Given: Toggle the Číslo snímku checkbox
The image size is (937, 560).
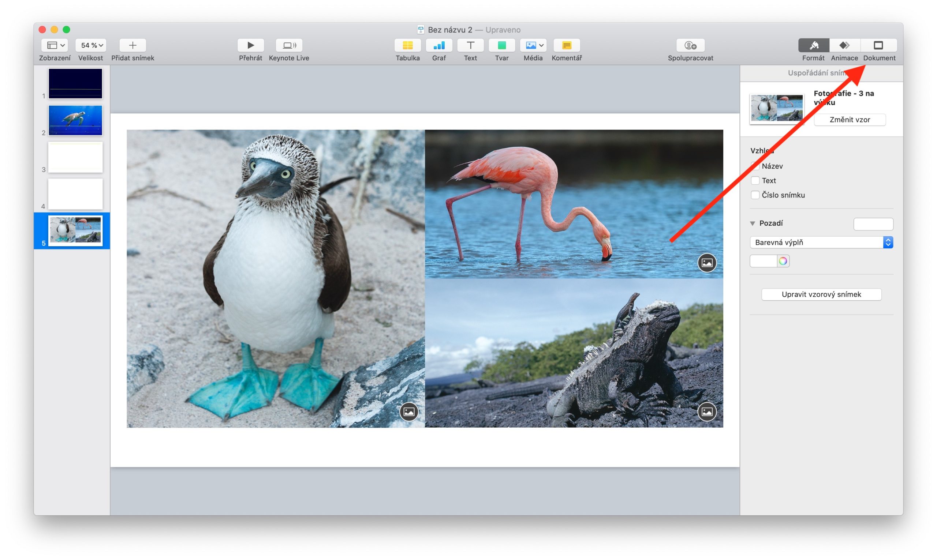Looking at the screenshot, I should point(755,195).
